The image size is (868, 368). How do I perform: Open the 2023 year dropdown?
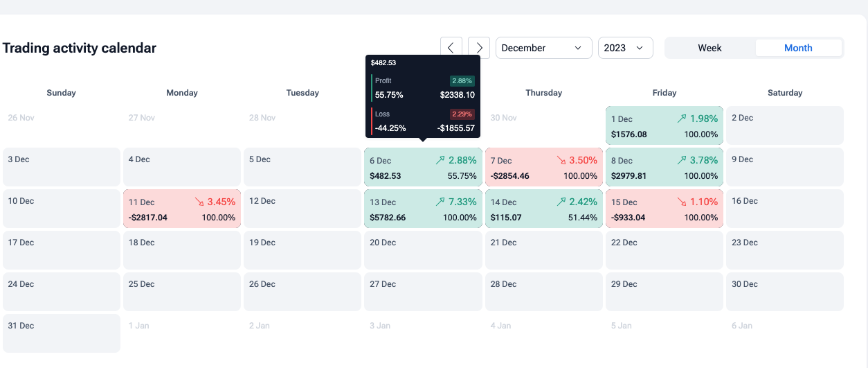tap(626, 48)
